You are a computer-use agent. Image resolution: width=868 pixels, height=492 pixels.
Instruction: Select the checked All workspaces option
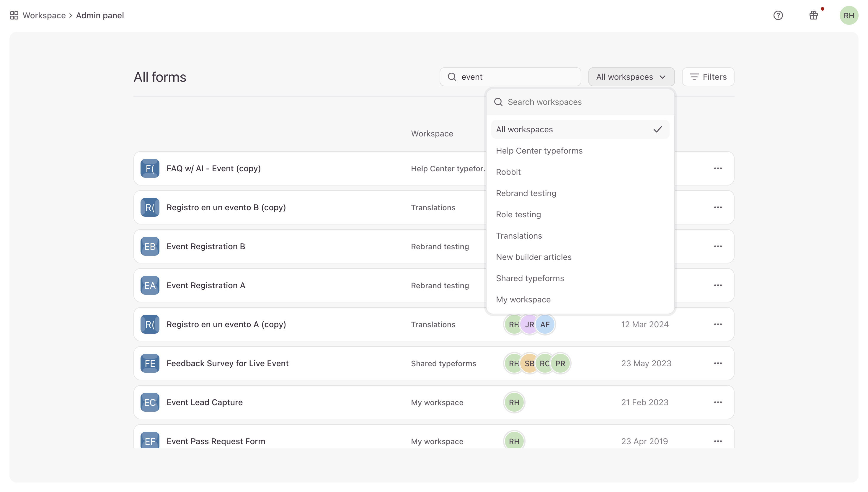click(x=580, y=129)
